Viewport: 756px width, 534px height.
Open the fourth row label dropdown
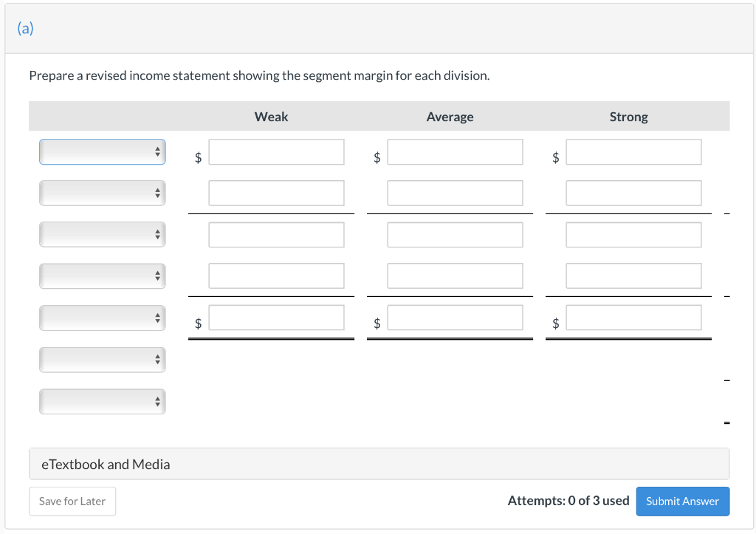(x=103, y=276)
